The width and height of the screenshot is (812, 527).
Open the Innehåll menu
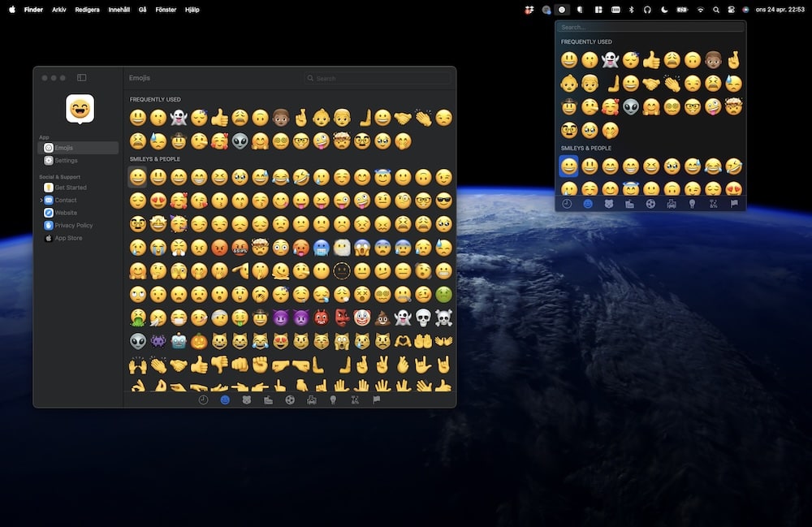pyautogui.click(x=119, y=9)
